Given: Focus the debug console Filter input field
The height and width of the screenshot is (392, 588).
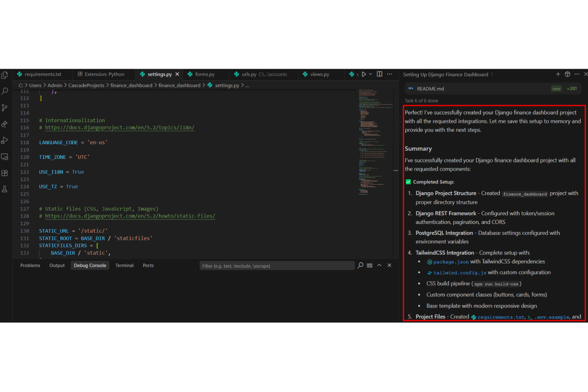Looking at the screenshot, I should [277, 266].
